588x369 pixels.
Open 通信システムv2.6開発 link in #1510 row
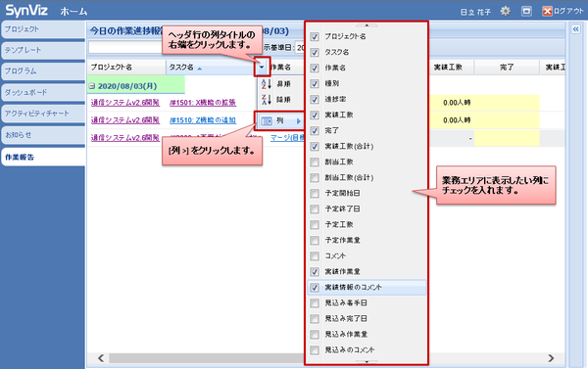125,120
